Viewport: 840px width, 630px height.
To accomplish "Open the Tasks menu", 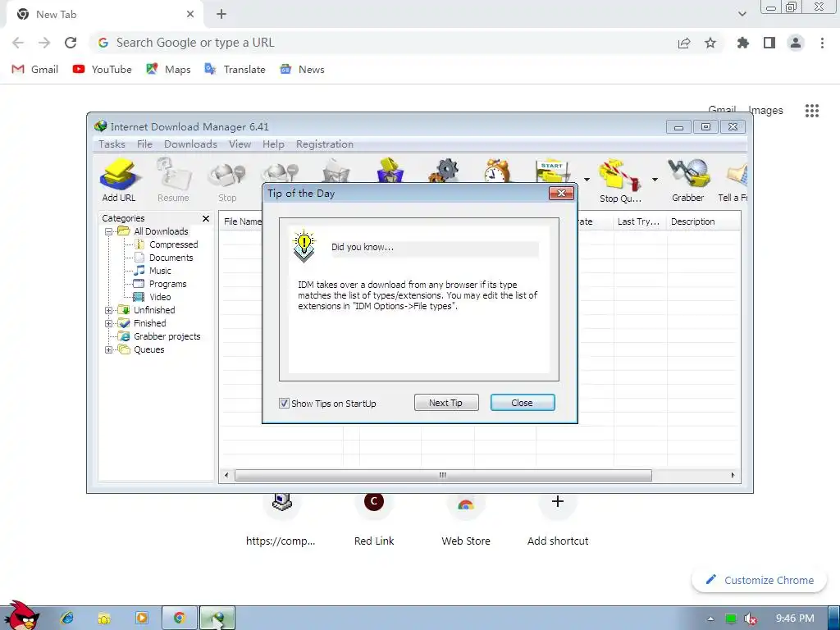I will (x=112, y=144).
